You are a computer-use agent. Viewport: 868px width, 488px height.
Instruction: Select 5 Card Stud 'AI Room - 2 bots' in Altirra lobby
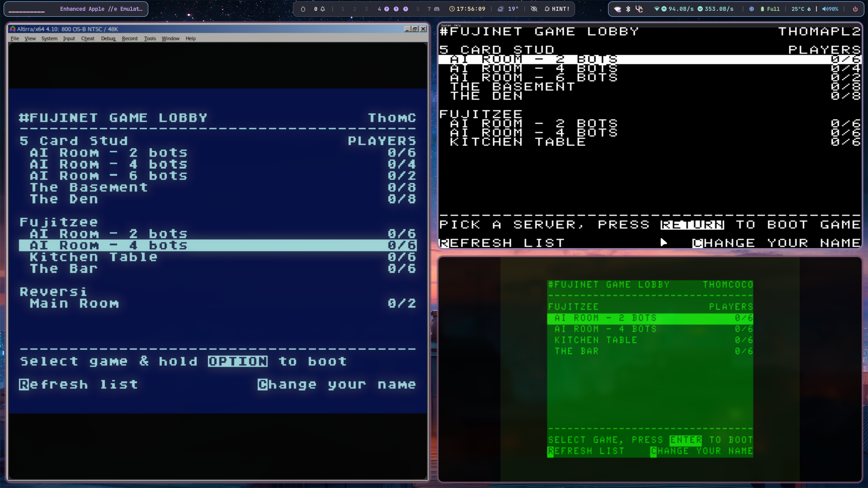217,153
